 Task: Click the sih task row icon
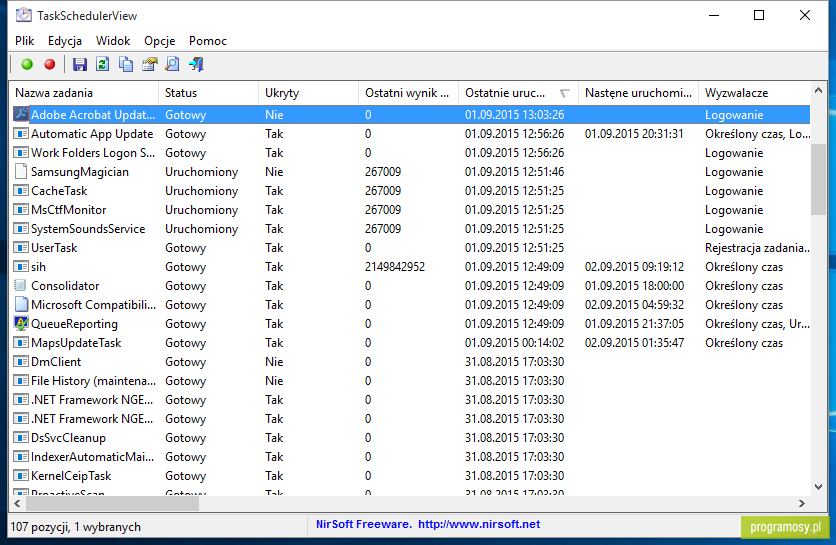click(21, 266)
